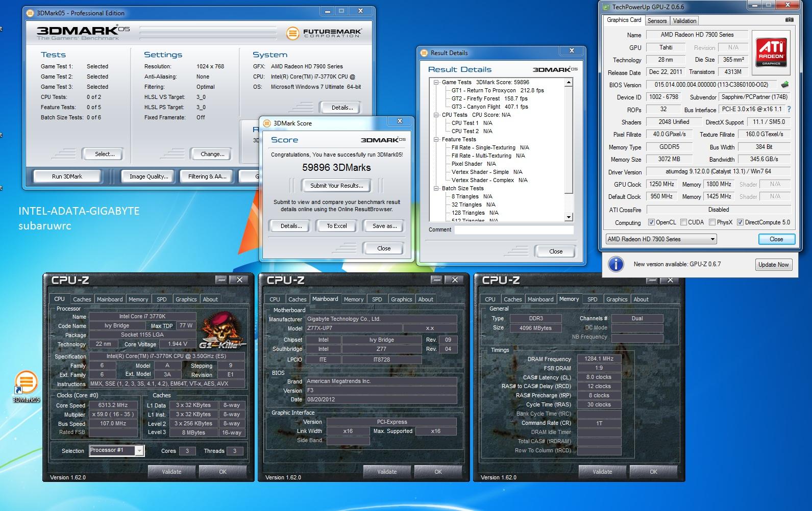The width and height of the screenshot is (812, 511).
Task: Collapse the Batch Size Tests tree node
Action: coord(436,188)
